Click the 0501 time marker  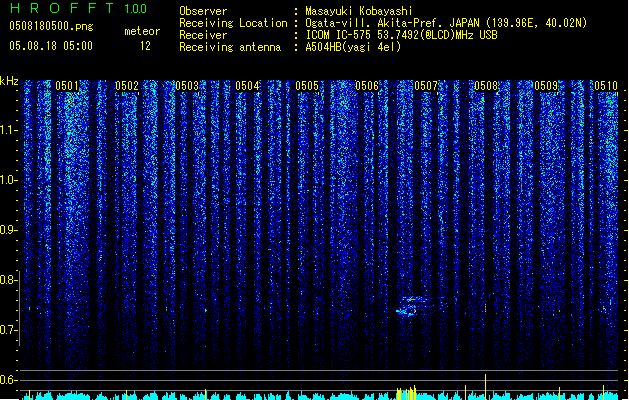pos(67,86)
